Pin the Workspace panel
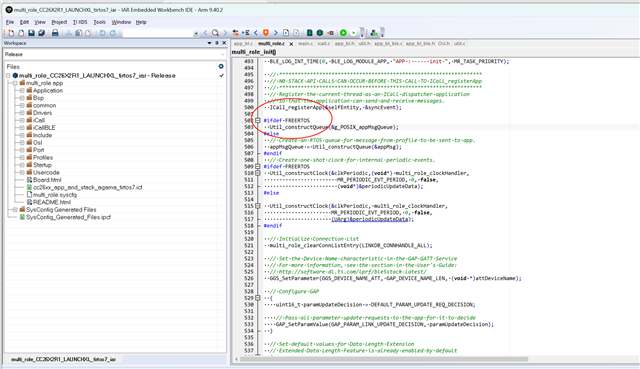This screenshot has height=369, width=640. (x=217, y=43)
